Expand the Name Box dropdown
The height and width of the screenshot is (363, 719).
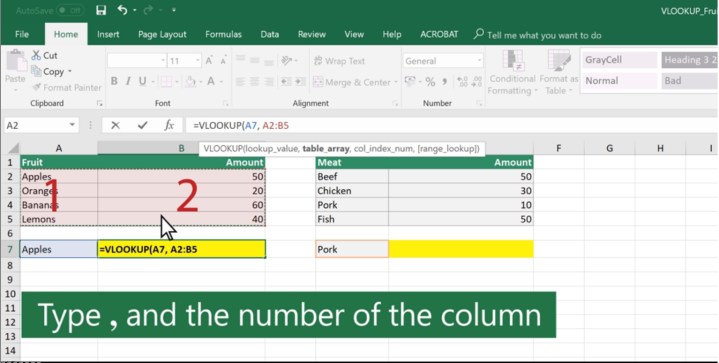[72, 125]
